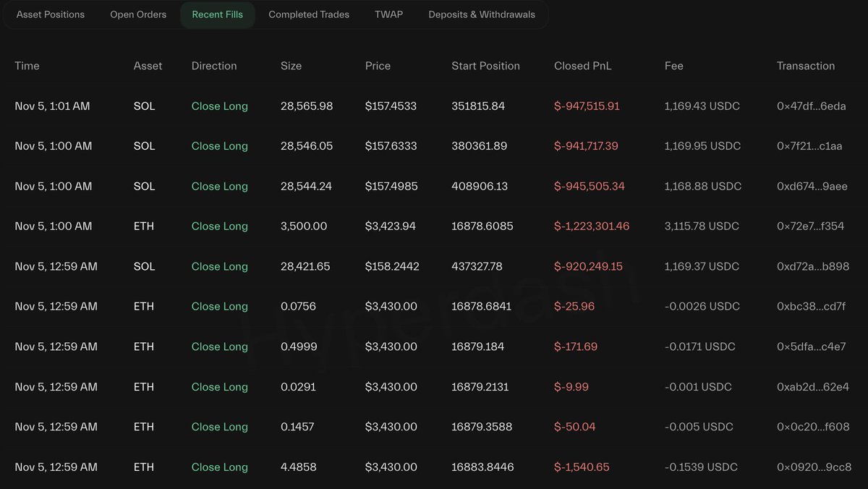Click the Closed PnL column header
This screenshot has height=489, width=868.
pos(582,66)
